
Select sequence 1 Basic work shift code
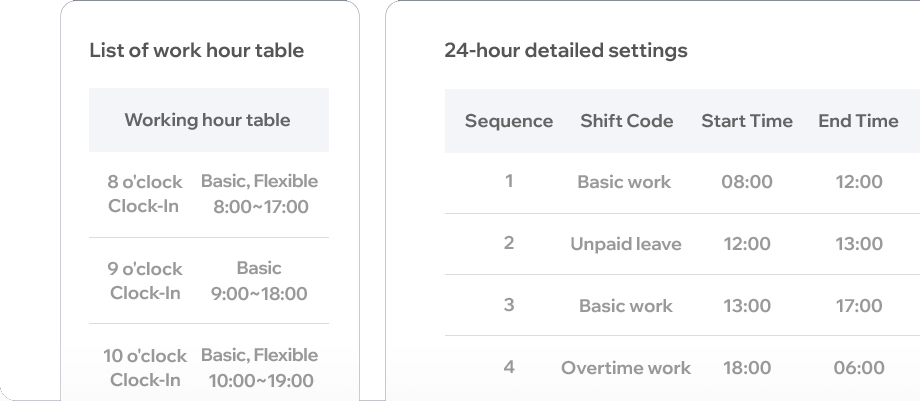[624, 182]
